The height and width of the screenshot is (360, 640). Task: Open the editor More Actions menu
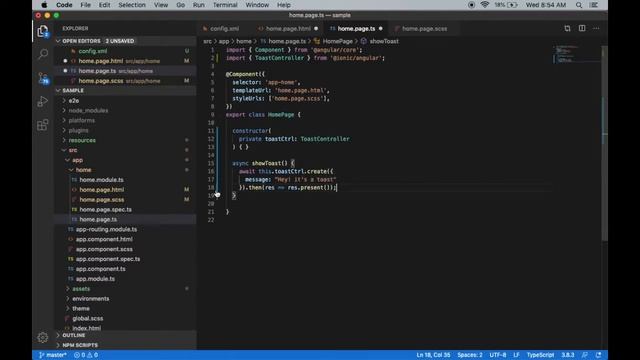click(x=596, y=28)
